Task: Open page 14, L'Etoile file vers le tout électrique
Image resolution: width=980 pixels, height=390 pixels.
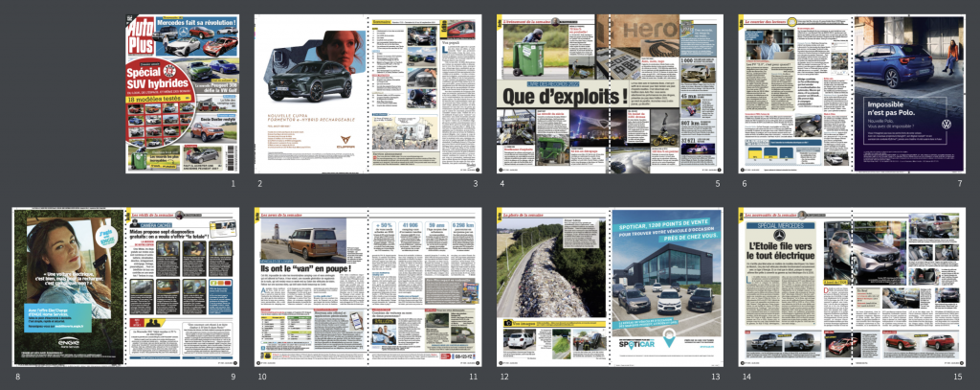Action: pyautogui.click(x=795, y=288)
